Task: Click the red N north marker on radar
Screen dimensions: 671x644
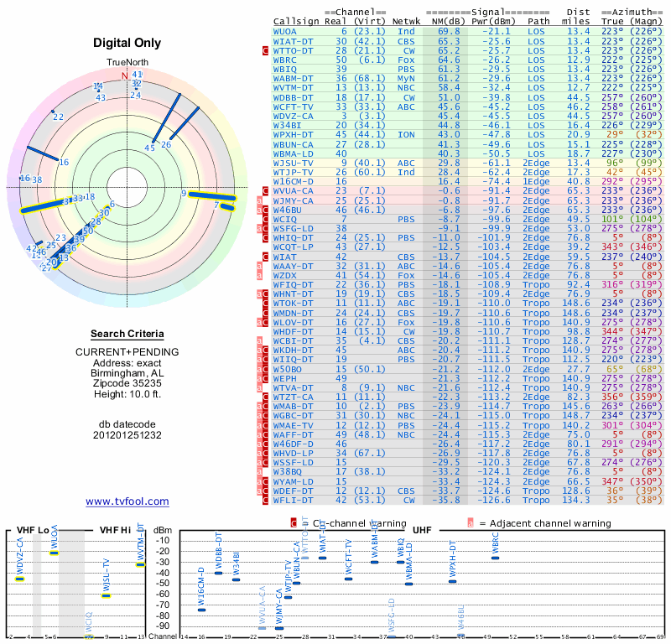Action: tap(124, 75)
